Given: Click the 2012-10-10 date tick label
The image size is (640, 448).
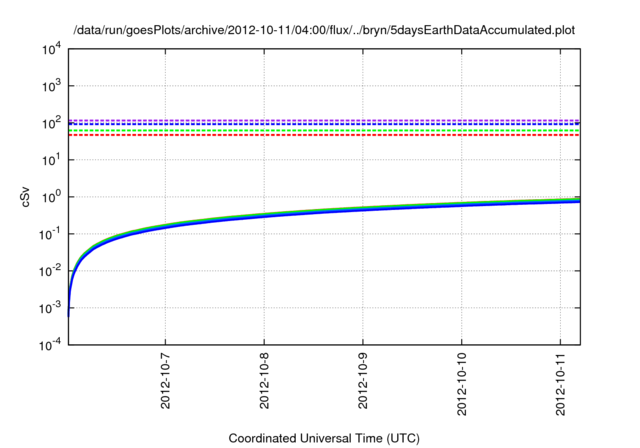Looking at the screenshot, I should pyautogui.click(x=462, y=385).
